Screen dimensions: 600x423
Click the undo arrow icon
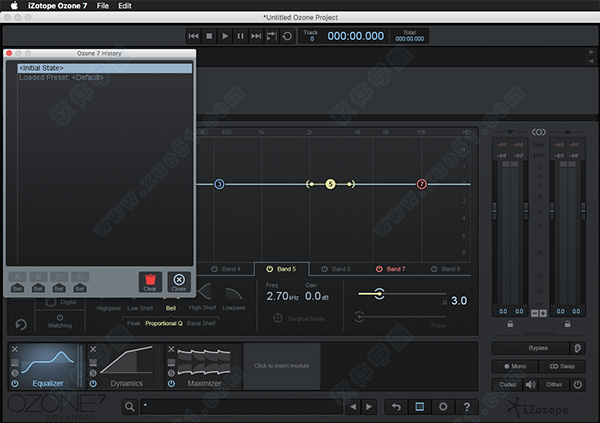[x=396, y=407]
